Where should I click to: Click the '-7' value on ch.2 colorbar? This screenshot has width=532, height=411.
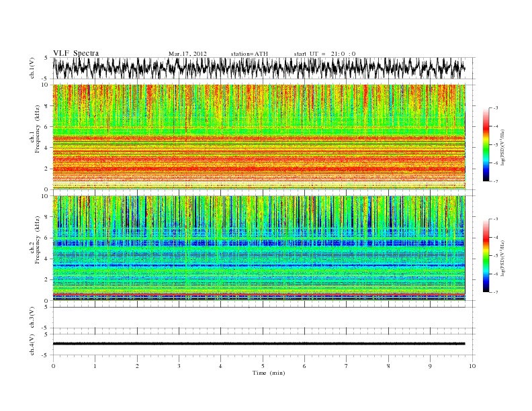(x=496, y=292)
